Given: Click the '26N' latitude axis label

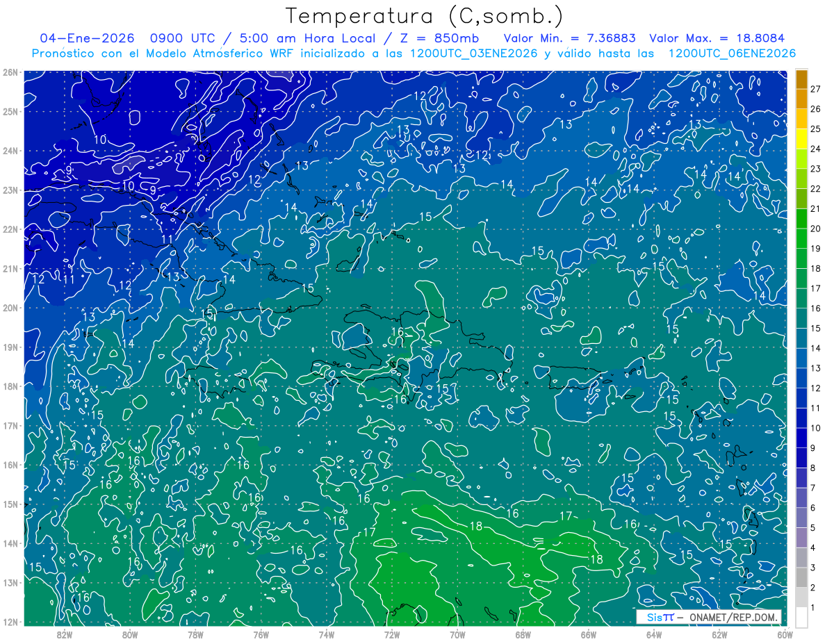Looking at the screenshot, I should click(x=10, y=72).
